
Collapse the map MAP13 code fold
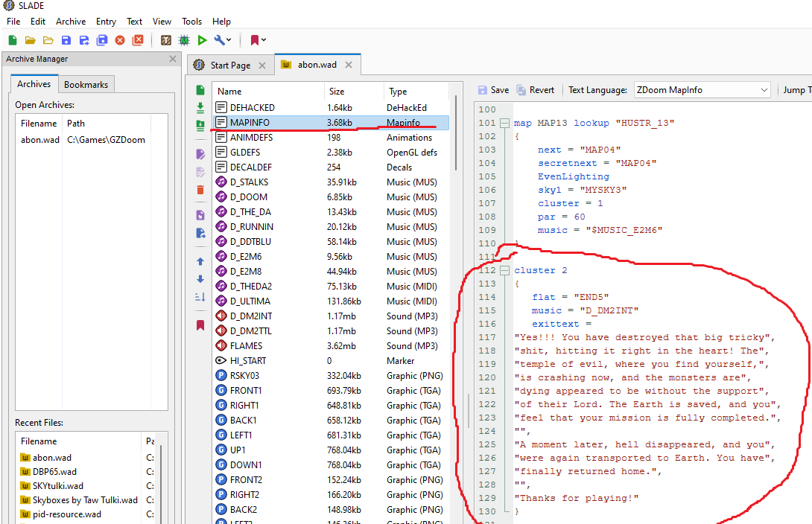pos(505,123)
